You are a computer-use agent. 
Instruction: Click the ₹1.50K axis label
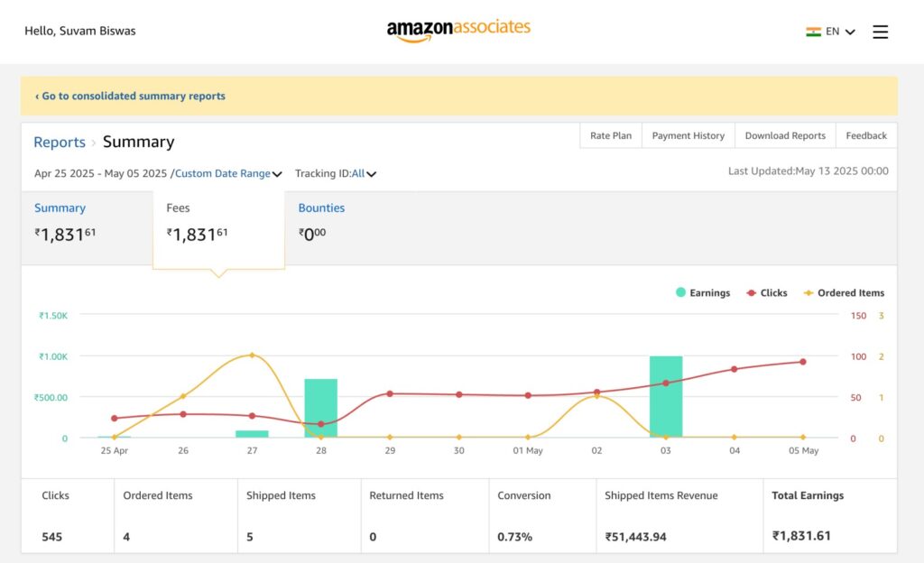(x=53, y=316)
